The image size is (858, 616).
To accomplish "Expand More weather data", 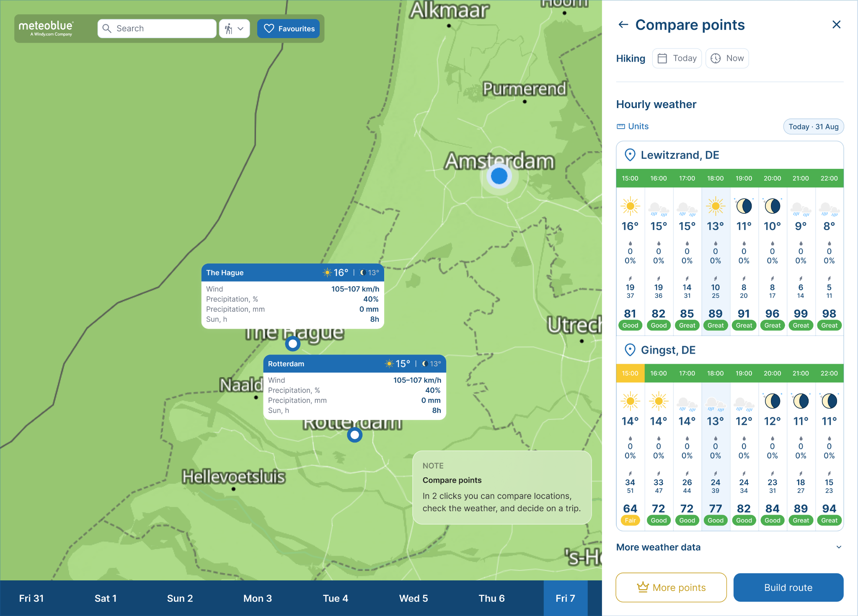I will point(729,547).
